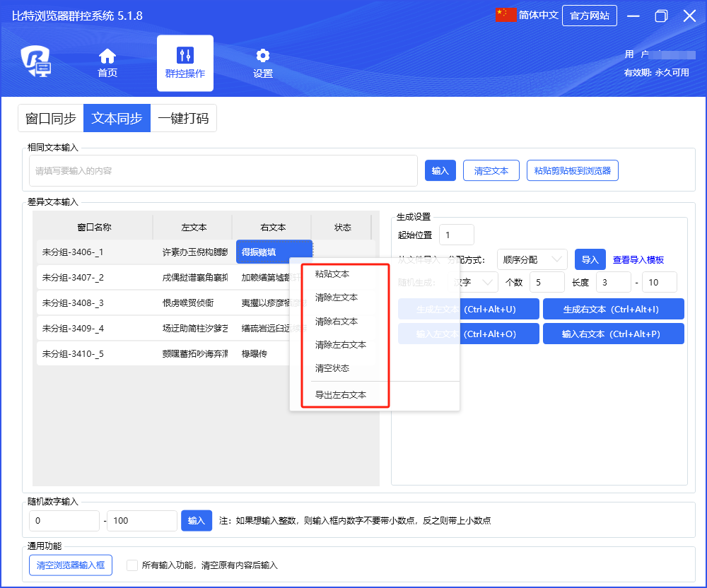Click the 个数 input field
The width and height of the screenshot is (707, 588).
coord(547,282)
